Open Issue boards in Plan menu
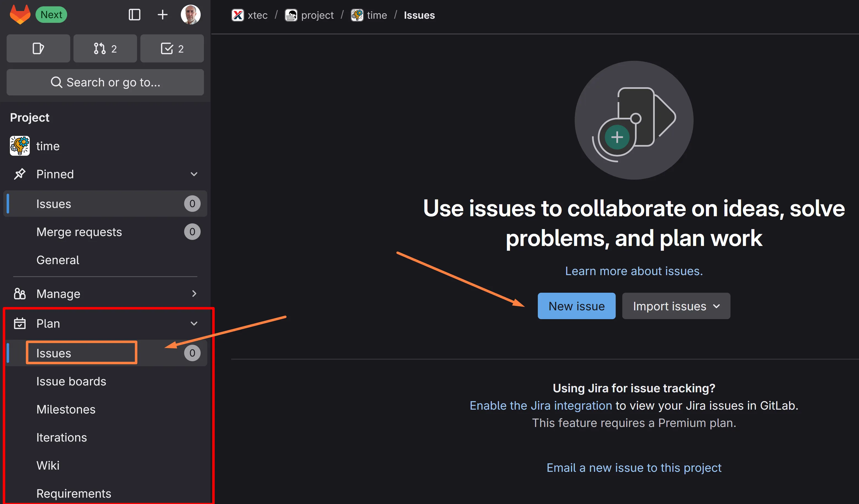The height and width of the screenshot is (504, 859). (x=71, y=381)
